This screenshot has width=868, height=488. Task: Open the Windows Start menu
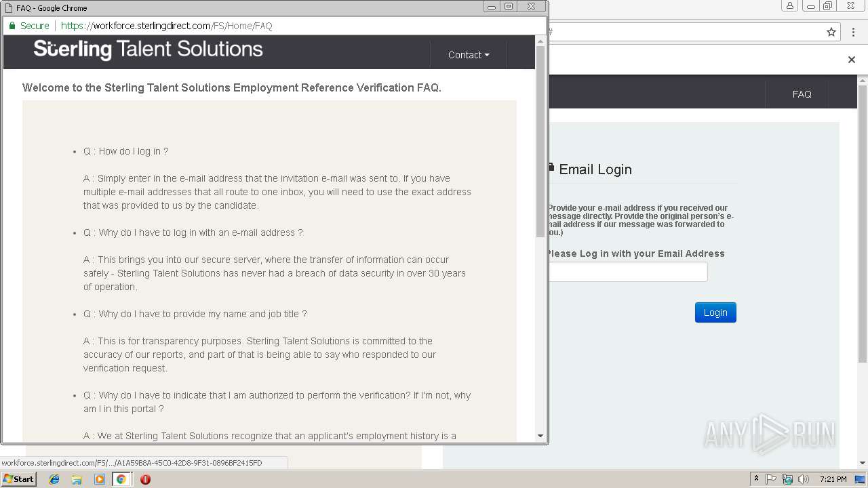pyautogui.click(x=18, y=479)
